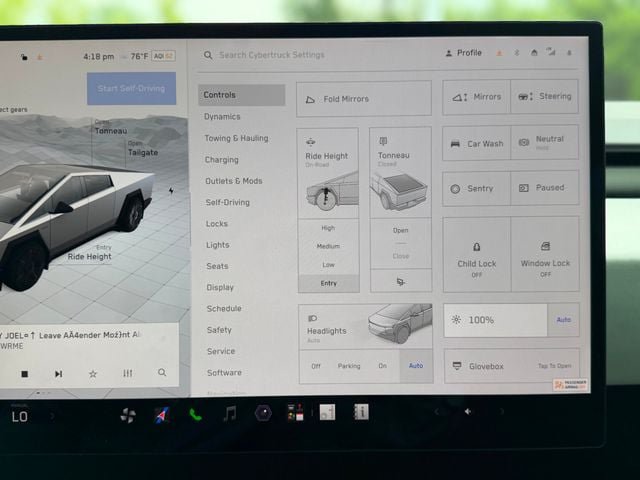This screenshot has width=640, height=480.
Task: Close the tonneau cover
Action: (x=401, y=256)
